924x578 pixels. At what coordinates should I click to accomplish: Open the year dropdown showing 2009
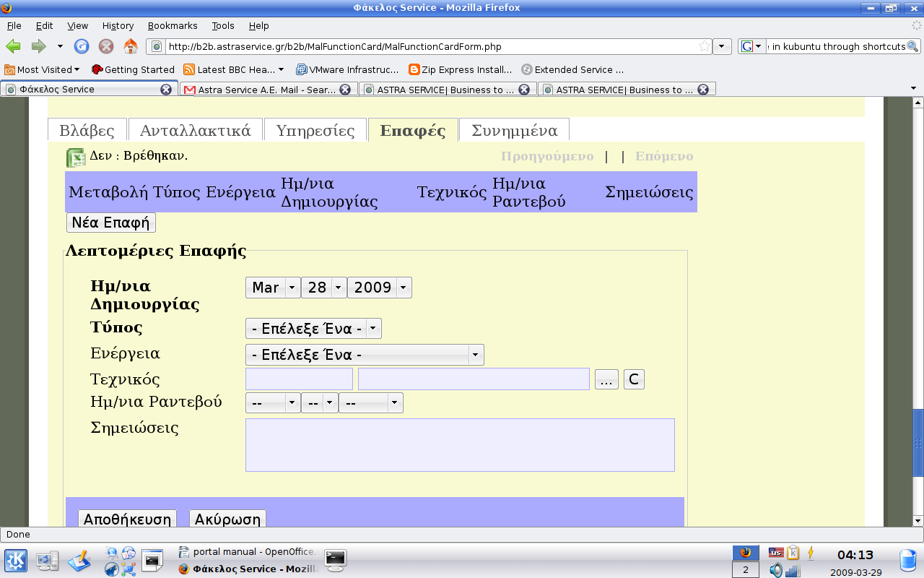tap(380, 288)
